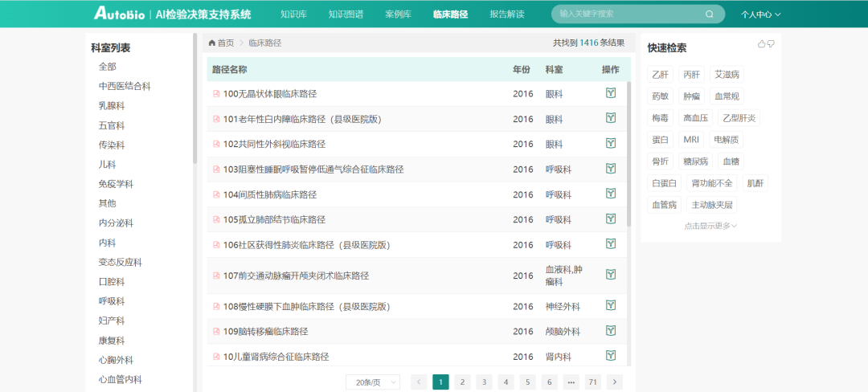Open the 20条/页 page size dropdown

(372, 382)
